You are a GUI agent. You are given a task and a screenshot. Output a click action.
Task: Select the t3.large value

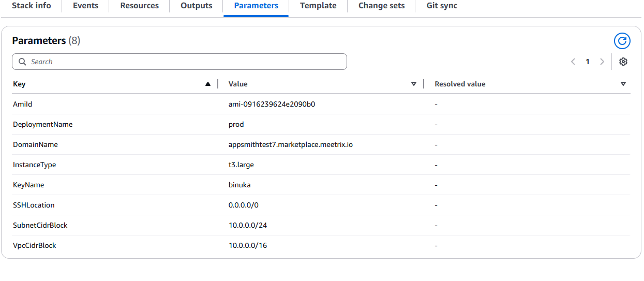[x=241, y=165]
